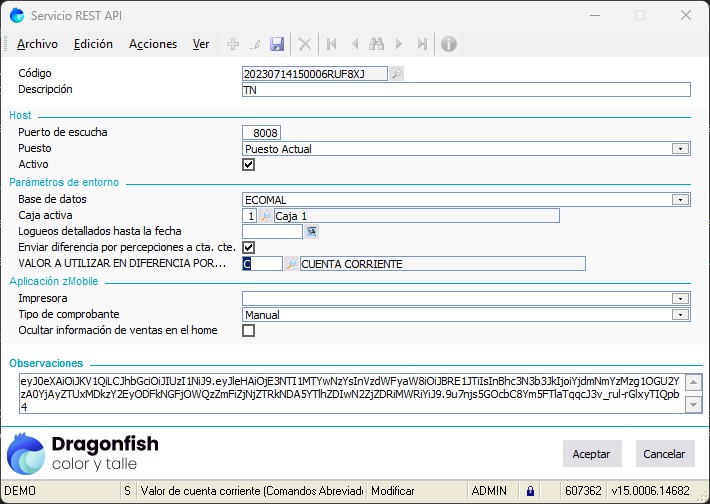Click the information icon in toolbar
Viewport: 710px width, 504px height.
449,44
